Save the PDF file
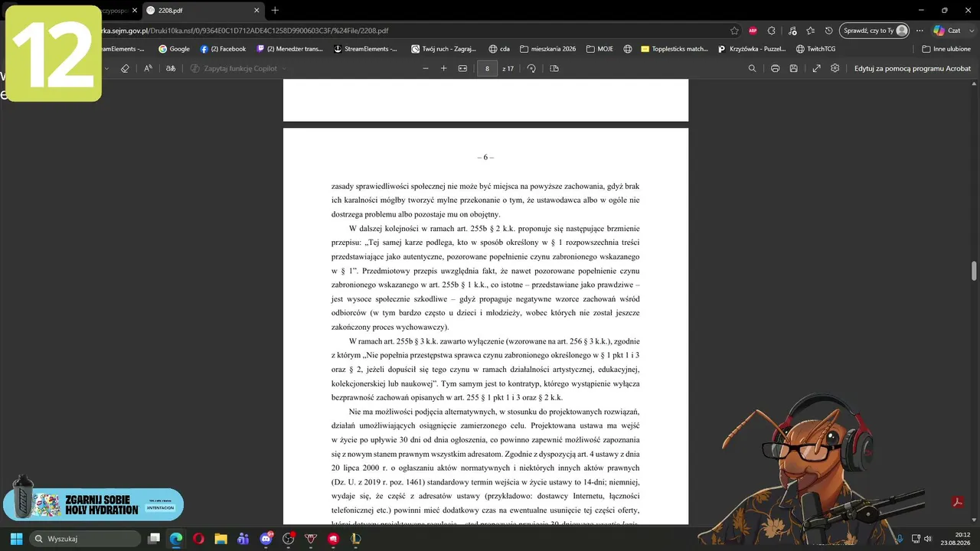Image resolution: width=980 pixels, height=551 pixels. 793,68
